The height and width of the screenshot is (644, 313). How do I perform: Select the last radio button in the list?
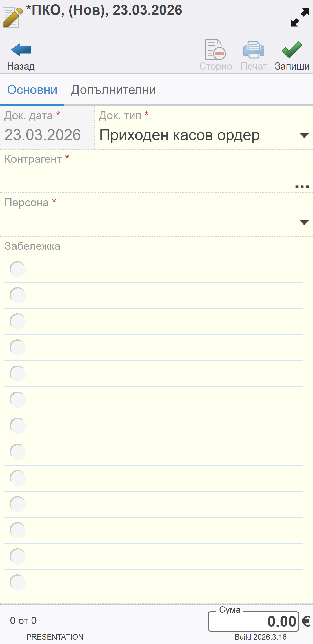(x=18, y=583)
